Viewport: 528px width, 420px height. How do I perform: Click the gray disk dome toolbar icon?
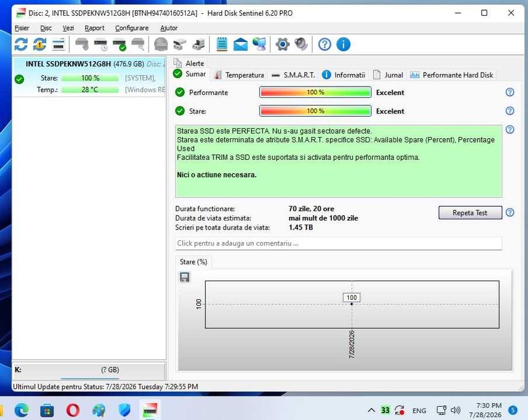[161, 44]
